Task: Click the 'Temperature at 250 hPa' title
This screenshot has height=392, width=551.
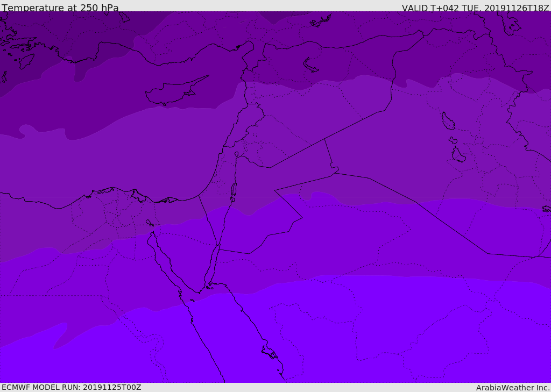Action: click(x=60, y=8)
